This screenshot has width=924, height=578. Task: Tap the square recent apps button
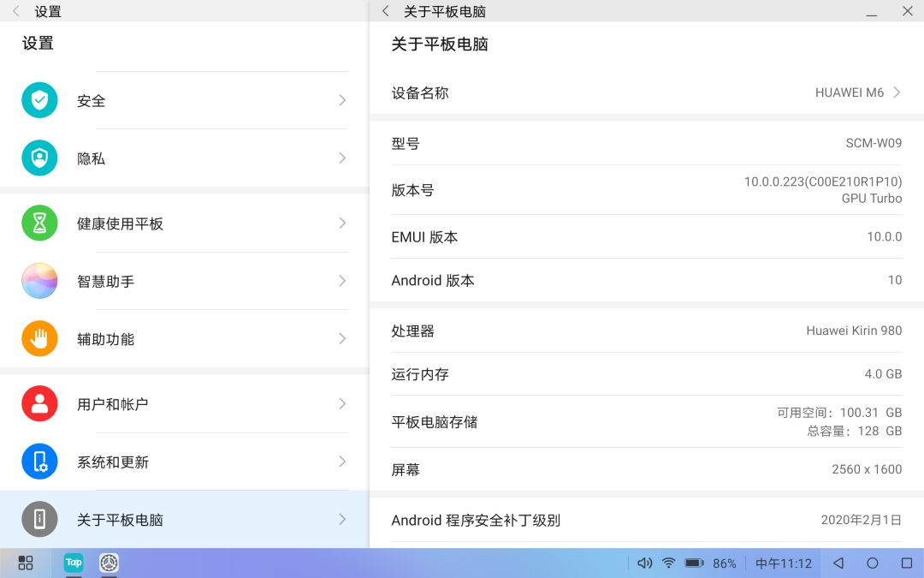(907, 563)
